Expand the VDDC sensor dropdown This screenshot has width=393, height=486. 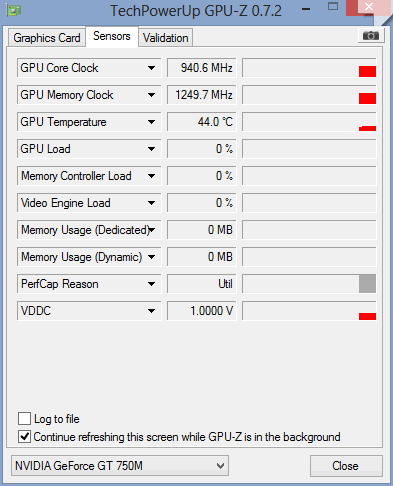pyautogui.click(x=151, y=311)
